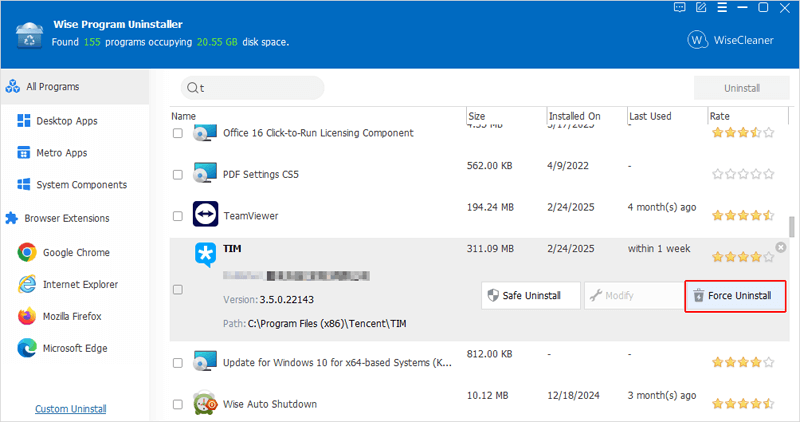Click Internet Explorer icon in sidebar
Image resolution: width=800 pixels, height=422 pixels.
[27, 284]
